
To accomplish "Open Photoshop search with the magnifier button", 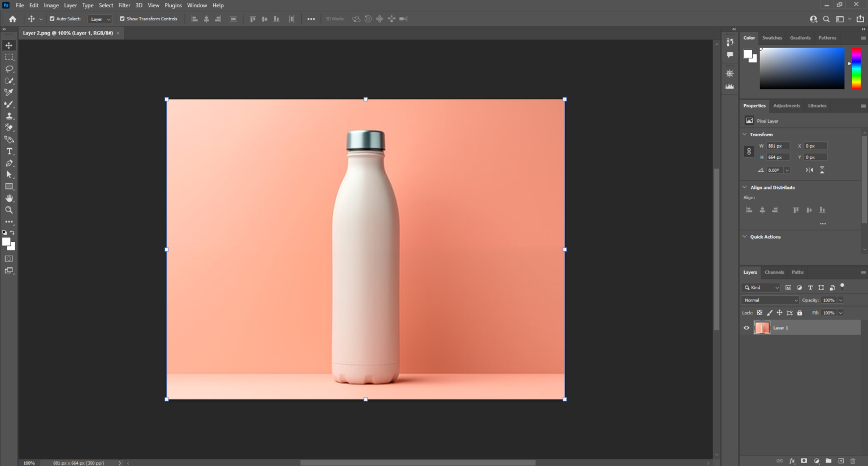I will (826, 19).
